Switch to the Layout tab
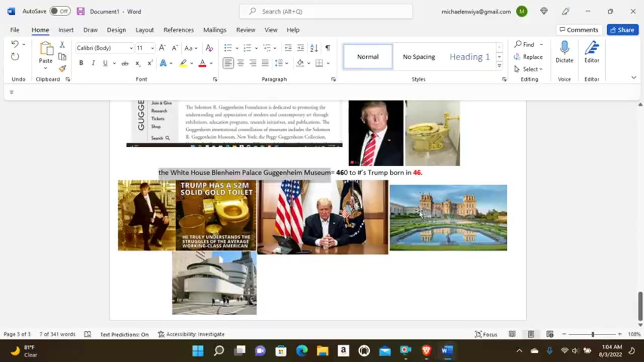The height and width of the screenshot is (362, 644). click(x=144, y=30)
